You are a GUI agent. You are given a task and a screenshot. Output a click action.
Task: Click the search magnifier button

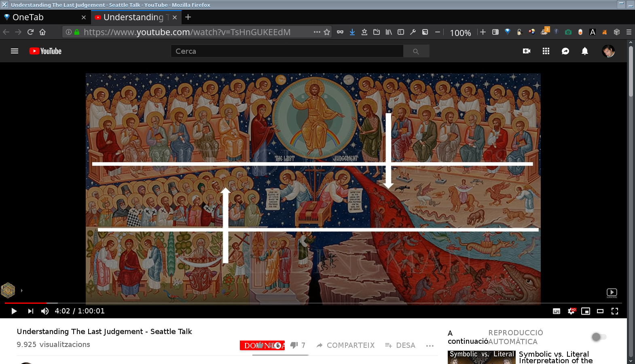pos(416,51)
